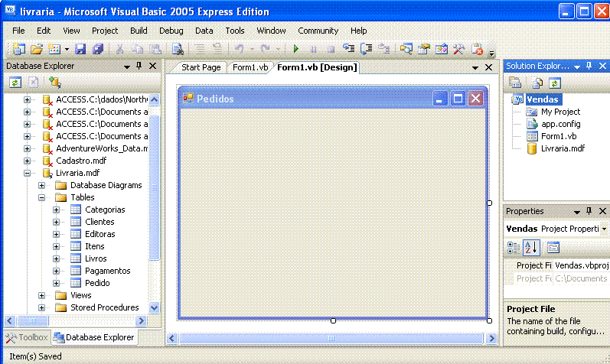610x364 pixels.
Task: Select app.config in Solution Explorer
Action: (560, 124)
